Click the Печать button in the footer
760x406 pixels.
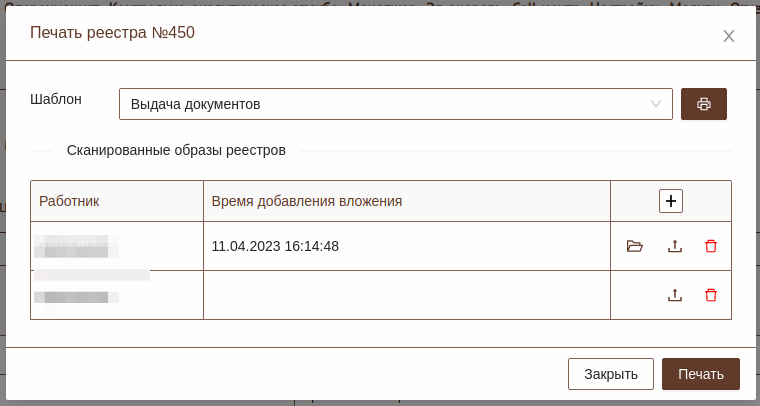pyautogui.click(x=700, y=374)
